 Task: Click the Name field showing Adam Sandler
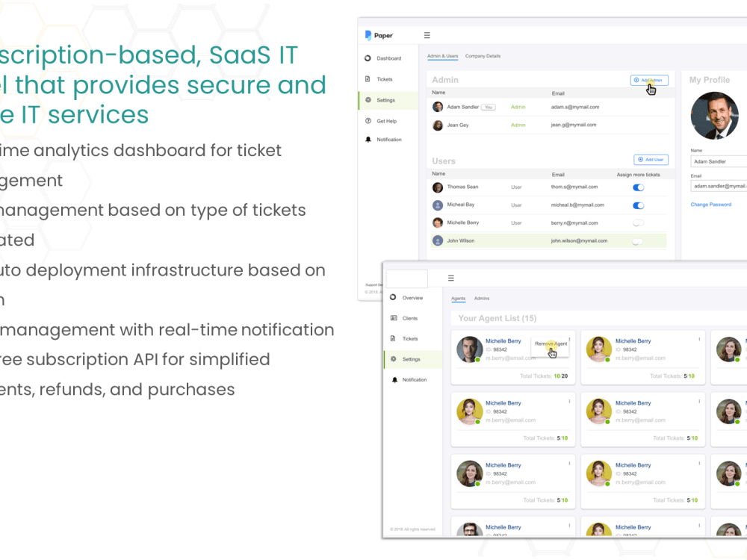click(x=719, y=161)
